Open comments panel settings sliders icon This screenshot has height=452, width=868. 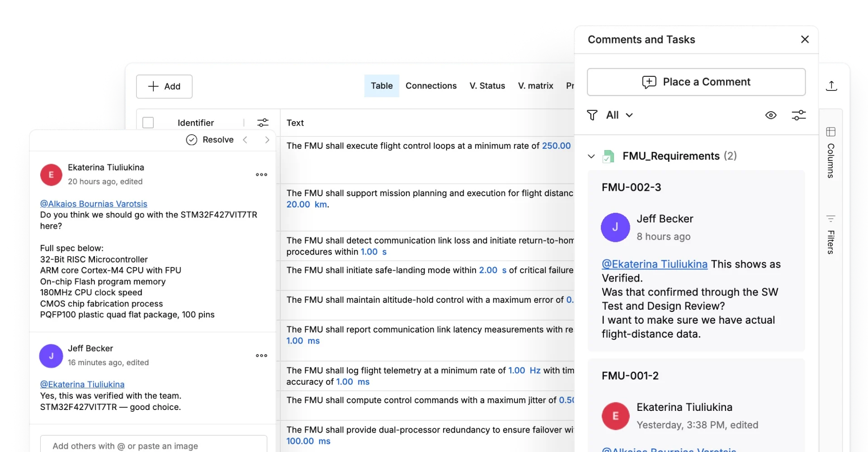(799, 115)
